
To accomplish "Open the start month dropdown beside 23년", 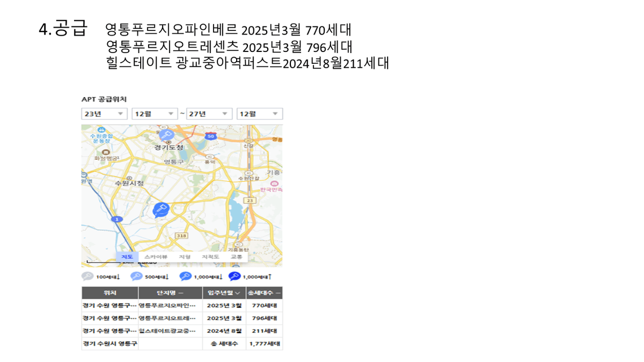I will (154, 114).
